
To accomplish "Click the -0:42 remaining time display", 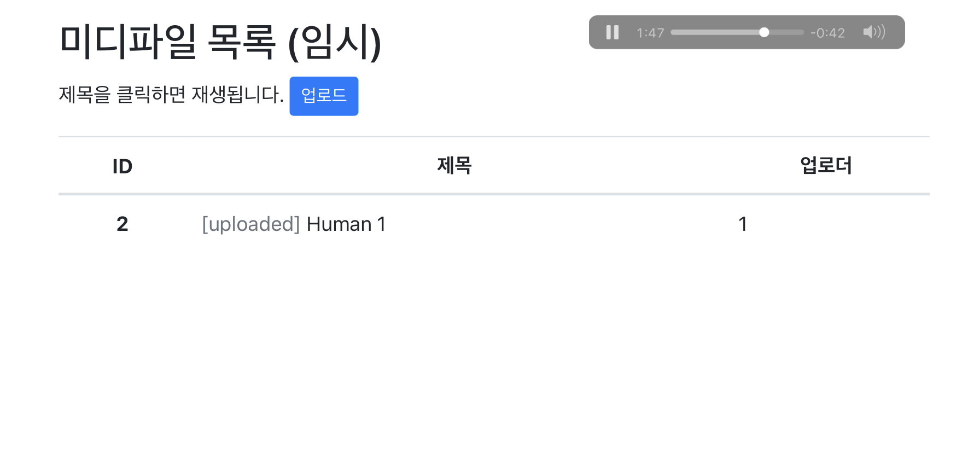I will (827, 33).
